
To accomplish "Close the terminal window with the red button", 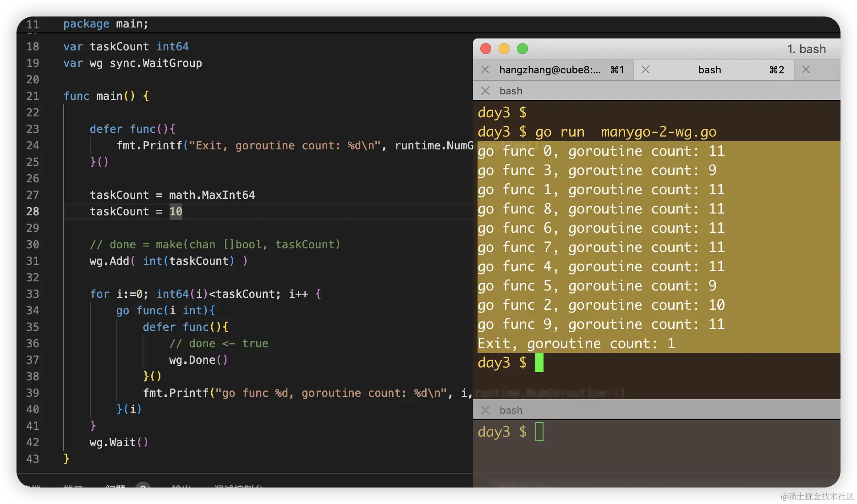I will pyautogui.click(x=486, y=49).
